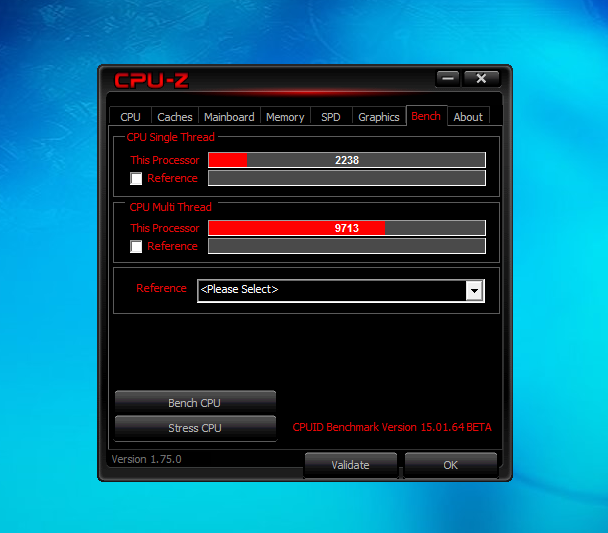Screen dimensions: 608x533
Task: Switch to the Graphics tab
Action: (x=379, y=117)
